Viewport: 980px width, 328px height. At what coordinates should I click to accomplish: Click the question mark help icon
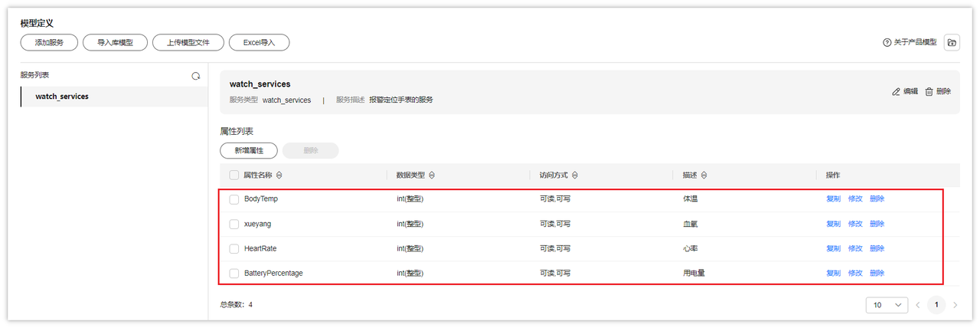click(887, 43)
